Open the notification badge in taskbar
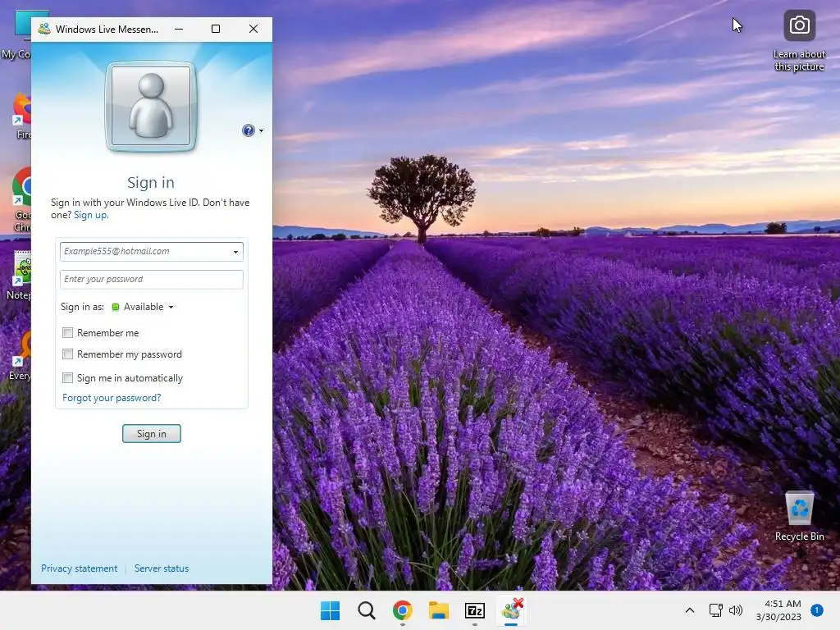This screenshot has width=840, height=630. coord(817,610)
